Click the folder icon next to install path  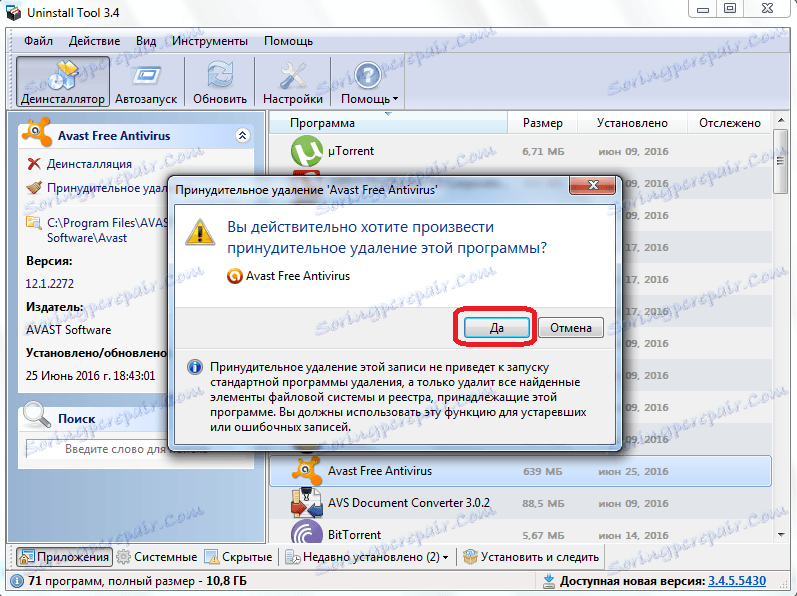[34, 223]
